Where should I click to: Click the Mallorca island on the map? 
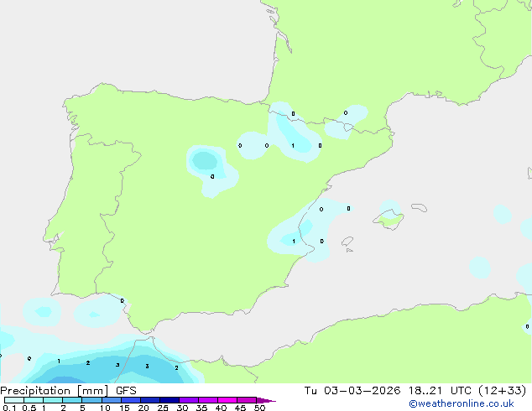pos(389,220)
